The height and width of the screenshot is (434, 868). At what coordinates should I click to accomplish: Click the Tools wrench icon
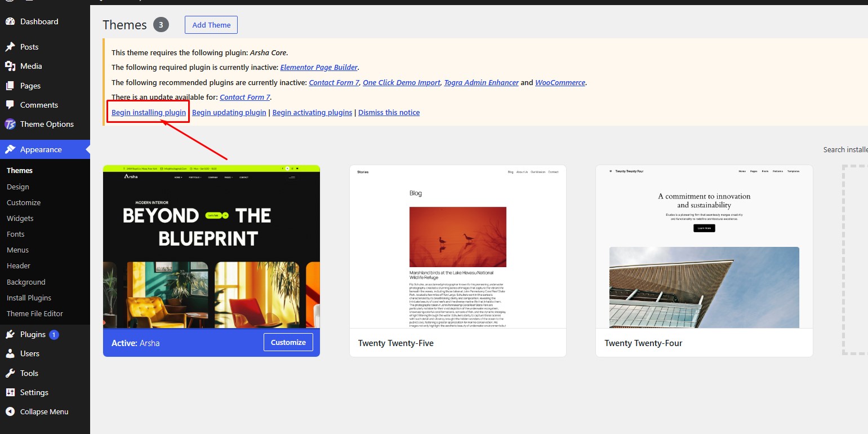10,373
